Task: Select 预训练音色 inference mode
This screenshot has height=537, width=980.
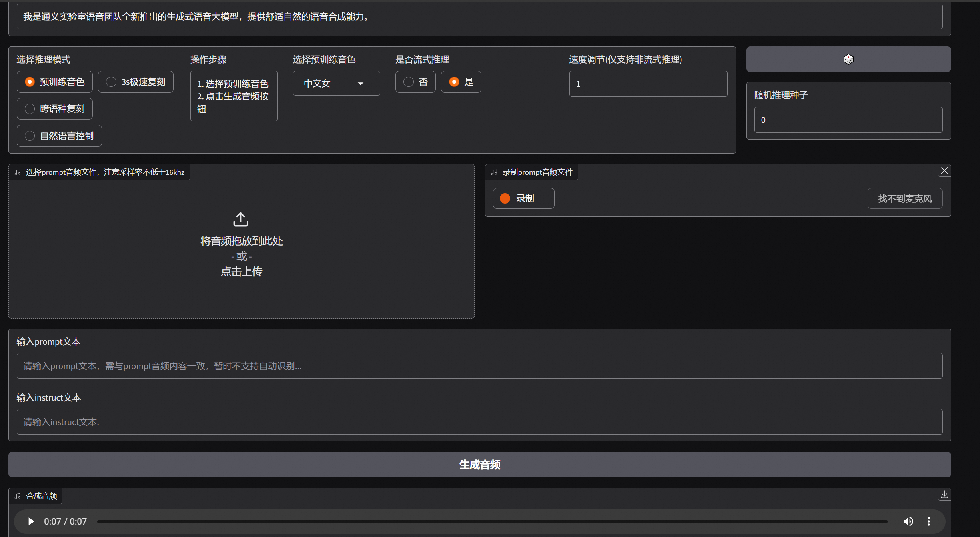Action: click(x=55, y=82)
